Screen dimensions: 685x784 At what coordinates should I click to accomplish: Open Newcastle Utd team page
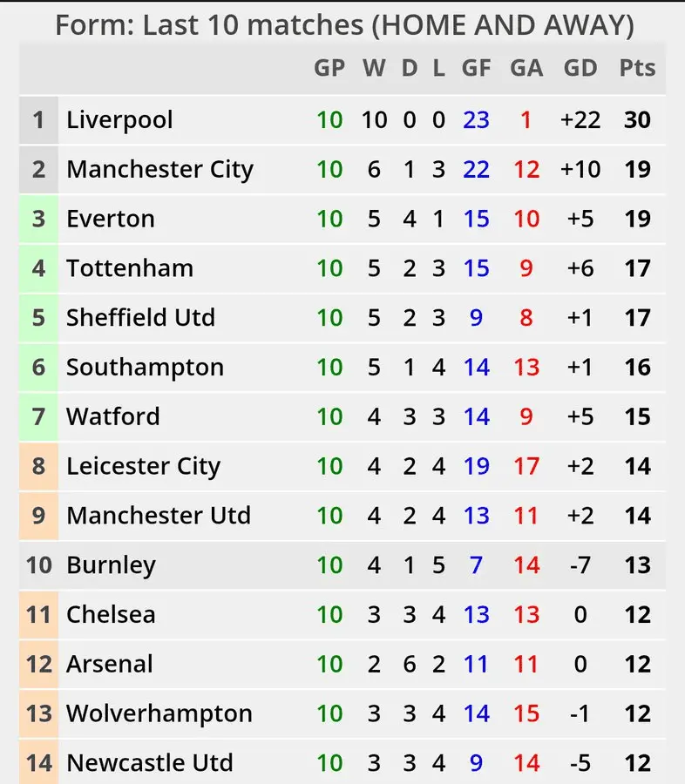point(150,763)
